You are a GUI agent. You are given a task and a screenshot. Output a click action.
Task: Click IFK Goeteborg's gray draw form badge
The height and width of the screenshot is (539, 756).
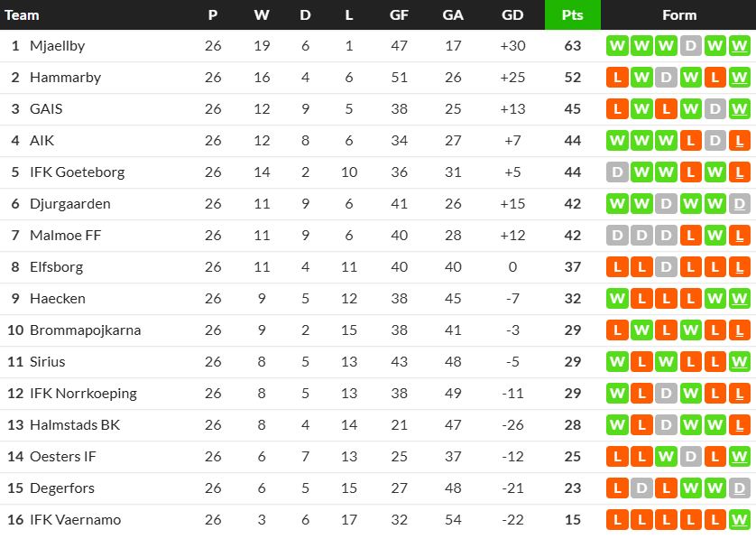(x=617, y=172)
